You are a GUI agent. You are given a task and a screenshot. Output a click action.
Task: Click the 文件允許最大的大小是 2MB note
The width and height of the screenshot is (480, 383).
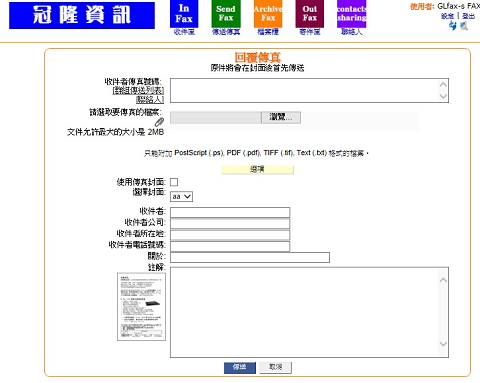(115, 132)
